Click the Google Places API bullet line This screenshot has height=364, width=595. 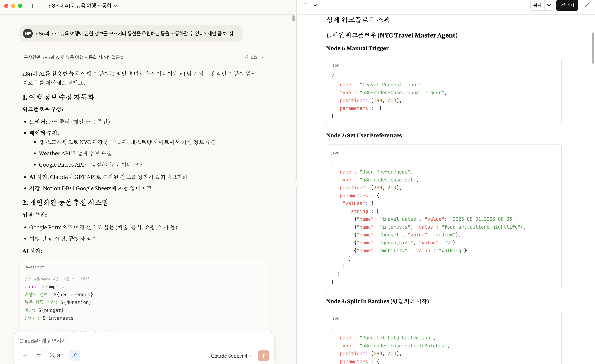click(91, 165)
